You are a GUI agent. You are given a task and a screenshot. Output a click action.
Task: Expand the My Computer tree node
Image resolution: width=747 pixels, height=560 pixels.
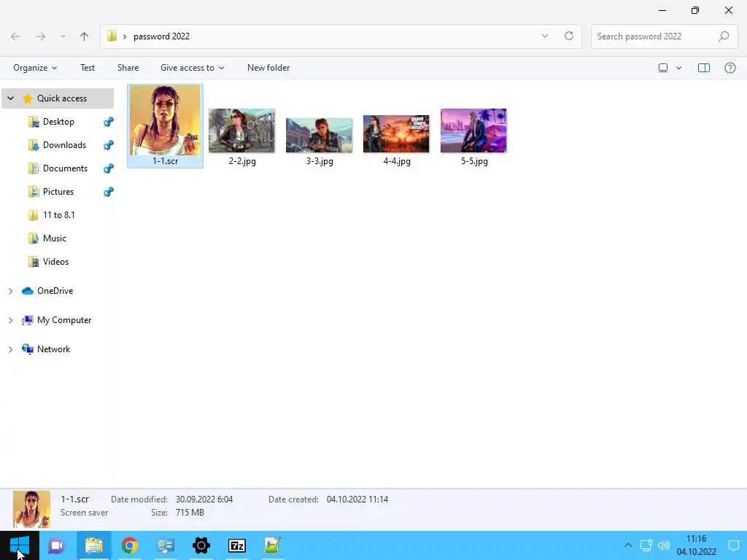click(x=10, y=321)
